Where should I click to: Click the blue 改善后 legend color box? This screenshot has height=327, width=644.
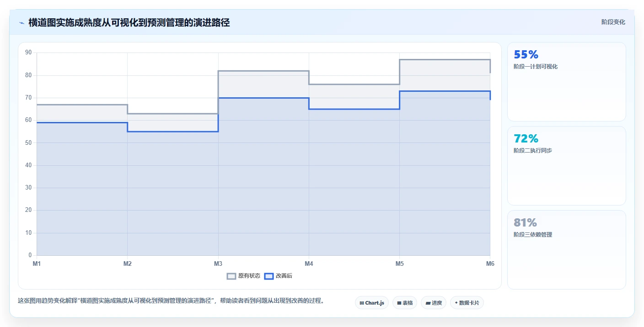(x=269, y=276)
